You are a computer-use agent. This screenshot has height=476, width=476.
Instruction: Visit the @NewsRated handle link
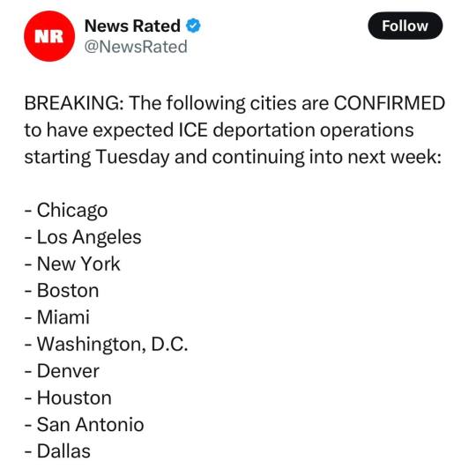coord(136,47)
